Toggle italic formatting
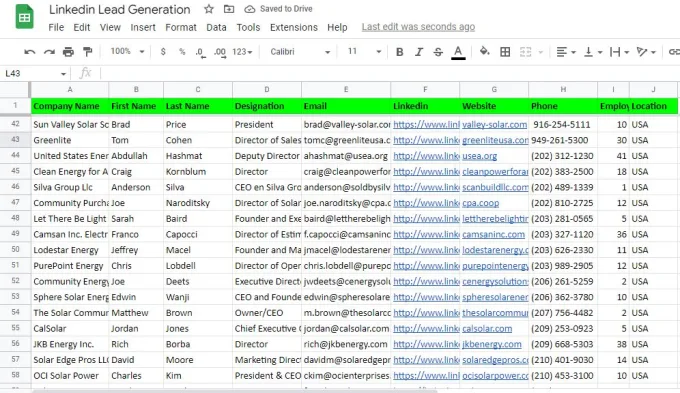 [418, 52]
